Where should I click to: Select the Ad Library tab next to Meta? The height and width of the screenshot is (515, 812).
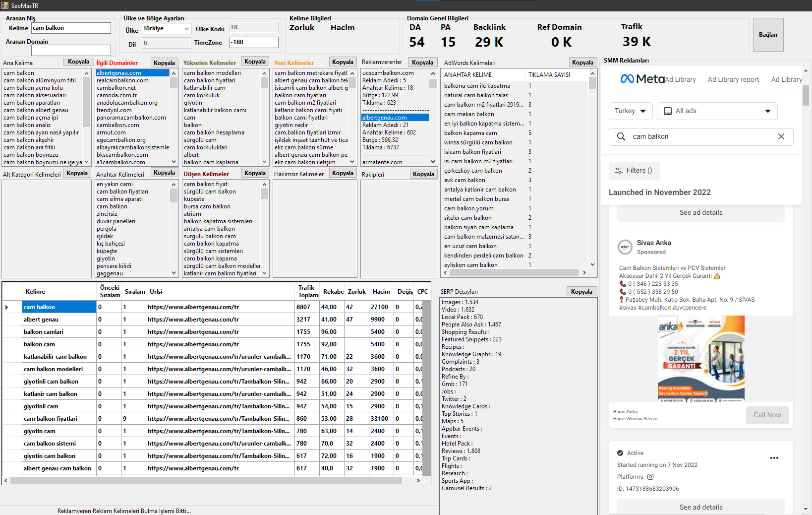pos(681,79)
